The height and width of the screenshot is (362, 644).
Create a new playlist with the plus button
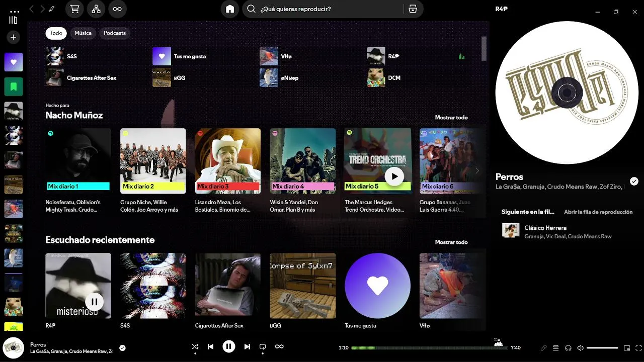(x=14, y=37)
